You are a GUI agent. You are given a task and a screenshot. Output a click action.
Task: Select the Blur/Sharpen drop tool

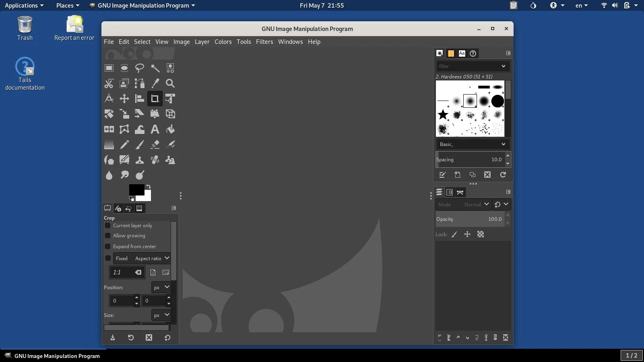point(109,175)
